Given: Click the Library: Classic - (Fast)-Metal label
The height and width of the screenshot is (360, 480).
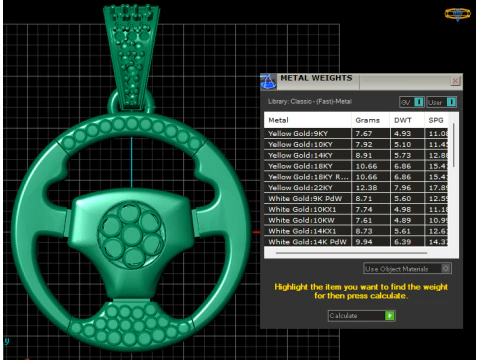Looking at the screenshot, I should 310,101.
